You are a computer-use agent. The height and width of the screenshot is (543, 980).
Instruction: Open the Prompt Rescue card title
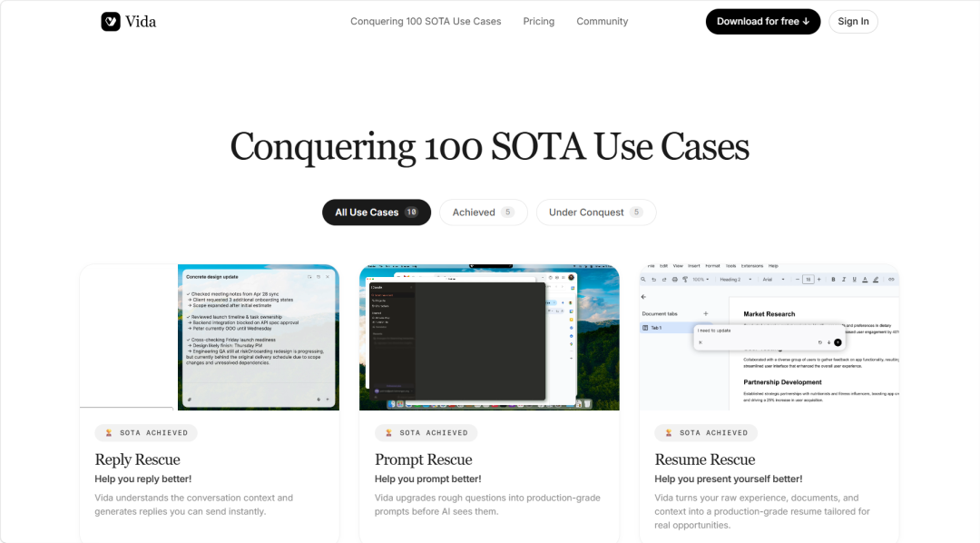424,459
